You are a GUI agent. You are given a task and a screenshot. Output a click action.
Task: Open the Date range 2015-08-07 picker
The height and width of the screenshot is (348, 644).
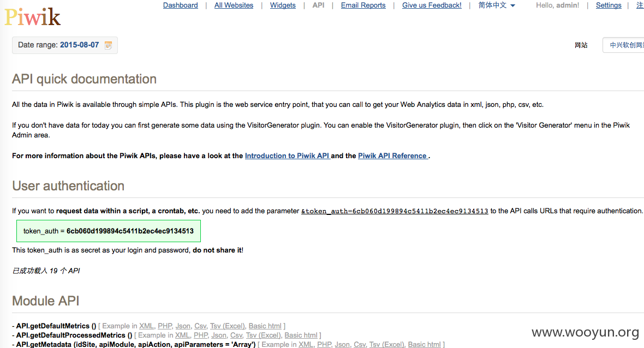pos(65,45)
